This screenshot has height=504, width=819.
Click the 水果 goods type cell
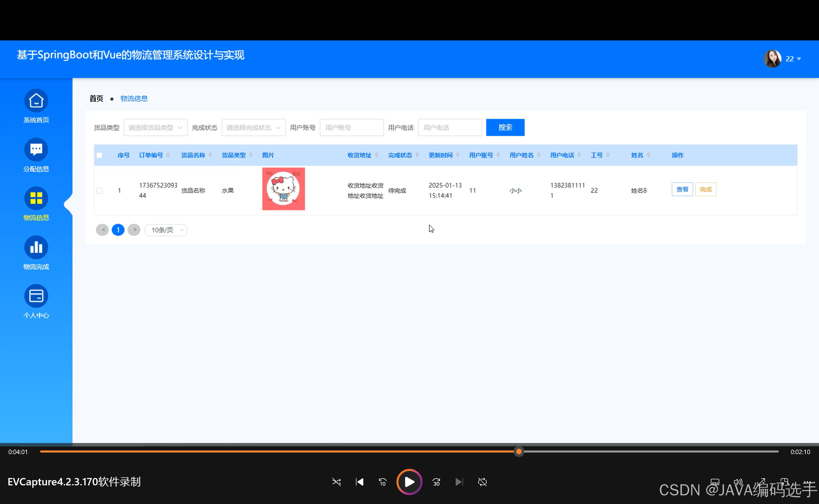click(228, 191)
